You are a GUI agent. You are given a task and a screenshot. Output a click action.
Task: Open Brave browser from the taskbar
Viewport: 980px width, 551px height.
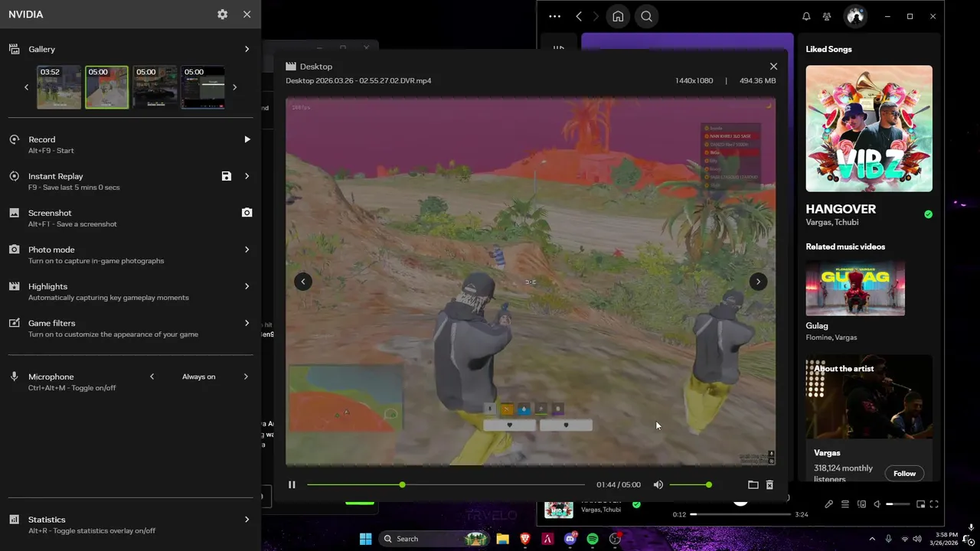coord(525,539)
